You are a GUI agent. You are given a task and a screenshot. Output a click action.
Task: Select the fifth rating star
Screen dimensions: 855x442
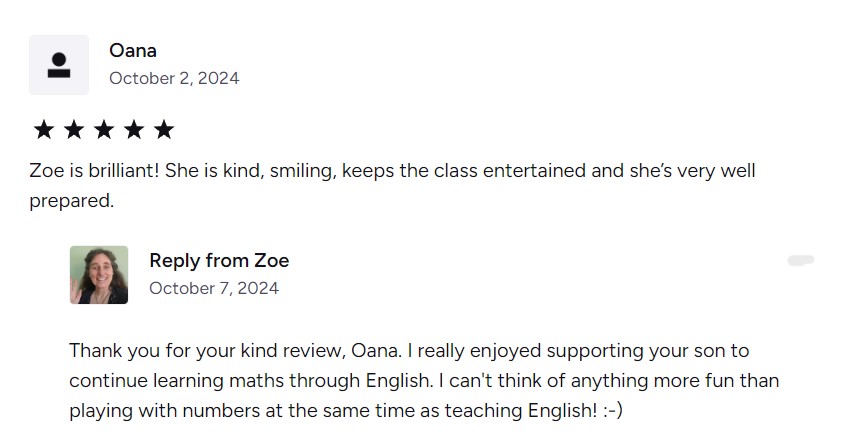tap(164, 129)
